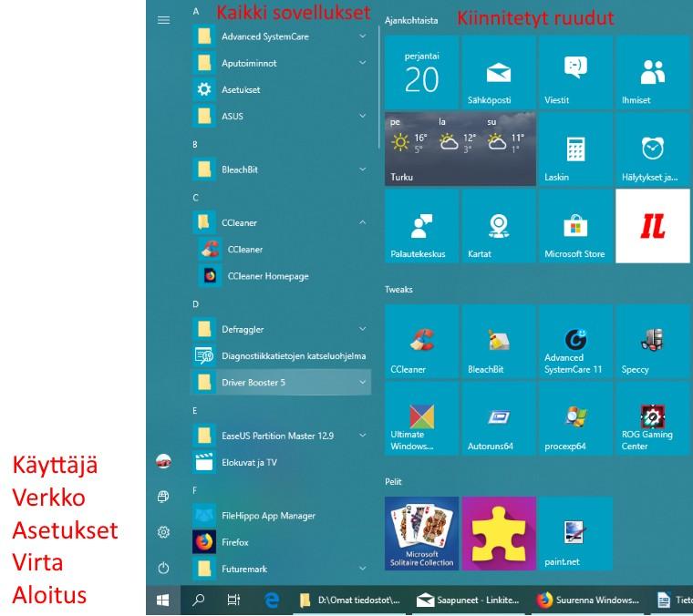Open the taskbar search magnifier
This screenshot has width=693, height=616.
[199, 601]
